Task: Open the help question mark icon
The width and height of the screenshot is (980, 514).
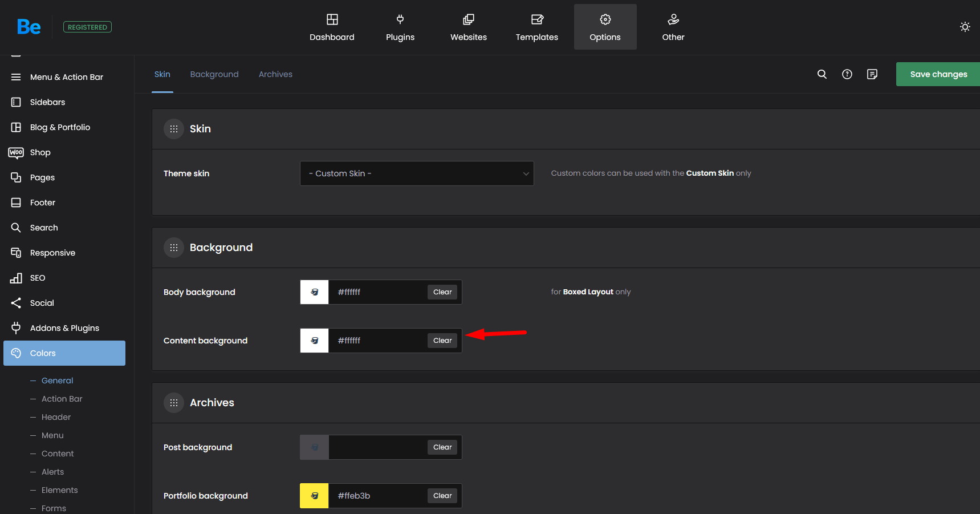Action: [847, 74]
